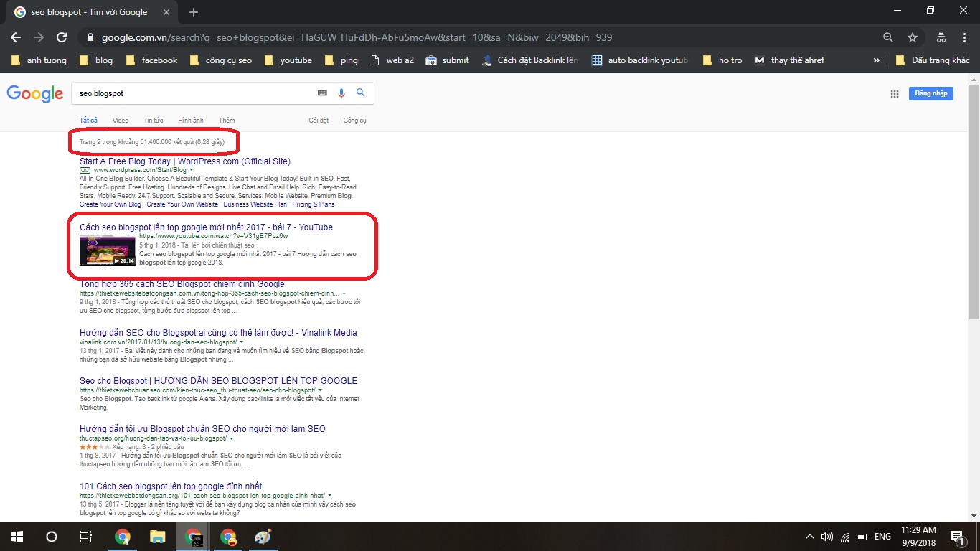This screenshot has height=551, width=980.
Task: Open the thuctapseo Blogspot chuẩn SEO result
Action: point(202,429)
